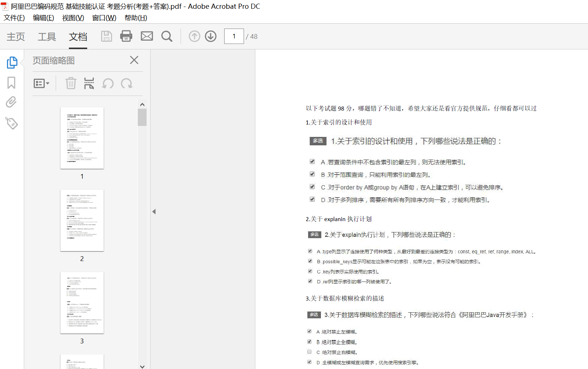This screenshot has height=369, width=588.
Task: Switch to the 文档 tab
Action: [78, 37]
